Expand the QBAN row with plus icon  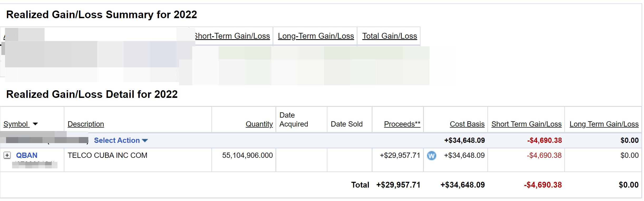click(x=7, y=155)
